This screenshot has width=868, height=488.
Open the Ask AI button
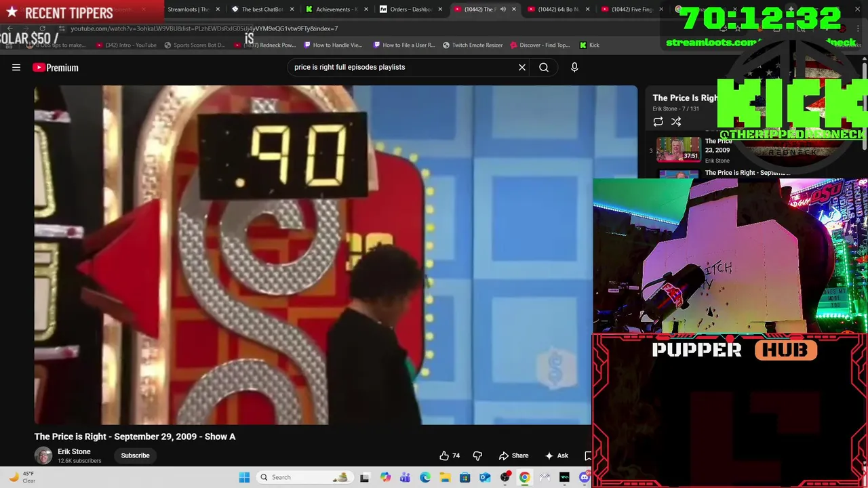click(x=557, y=455)
